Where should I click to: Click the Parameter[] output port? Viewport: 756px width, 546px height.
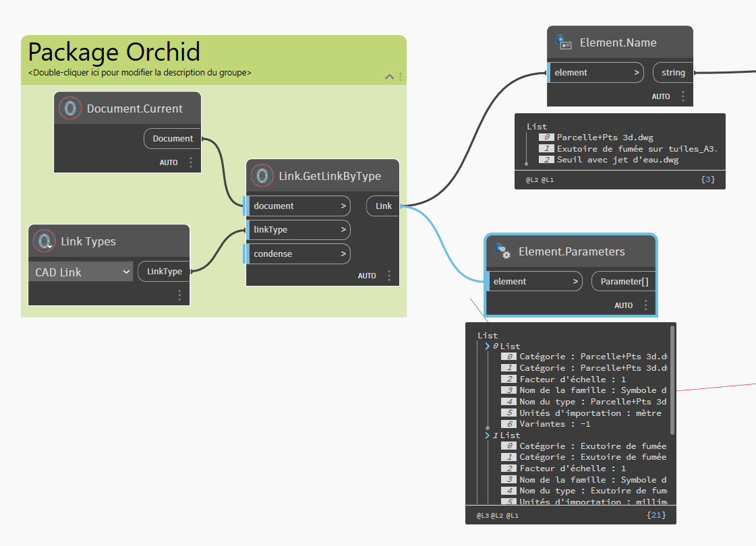(623, 282)
